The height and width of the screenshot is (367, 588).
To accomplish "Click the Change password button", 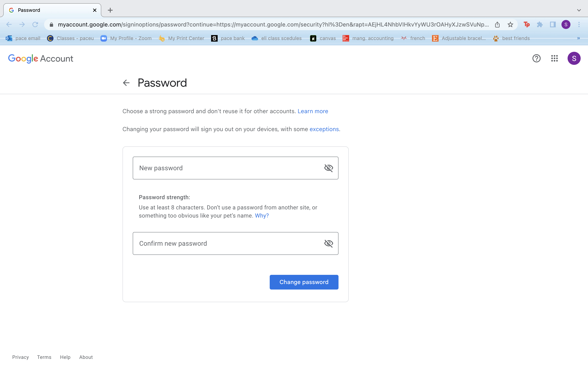I will (x=304, y=282).
